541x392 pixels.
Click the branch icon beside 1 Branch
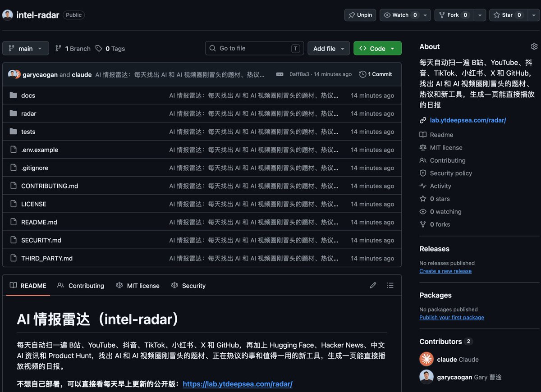[58, 48]
